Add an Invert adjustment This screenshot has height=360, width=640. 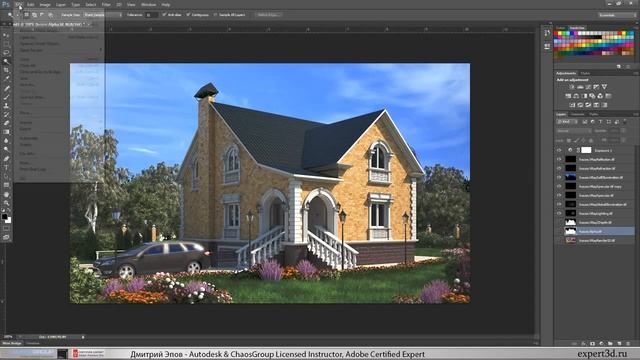tap(572, 105)
